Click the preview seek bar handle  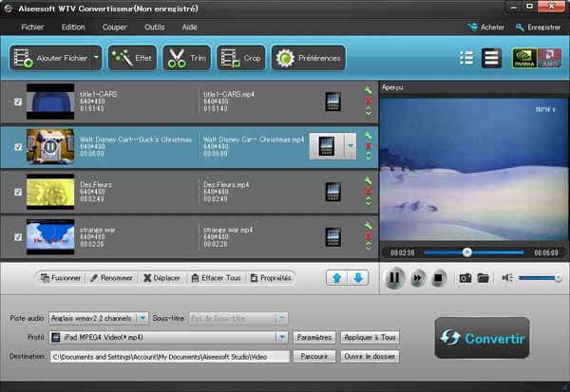point(467,252)
